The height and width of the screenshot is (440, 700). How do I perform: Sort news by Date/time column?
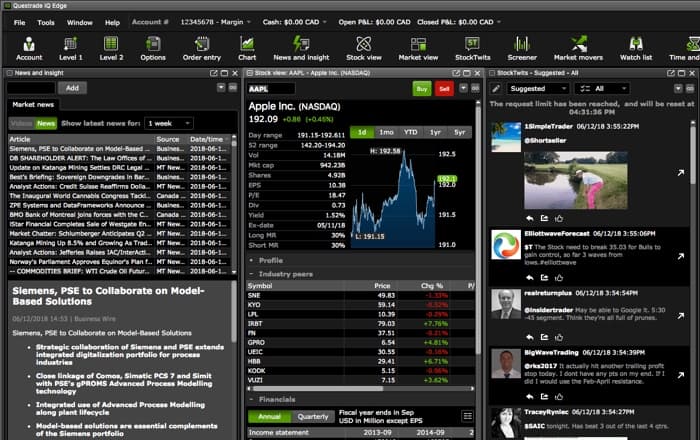tap(209, 139)
